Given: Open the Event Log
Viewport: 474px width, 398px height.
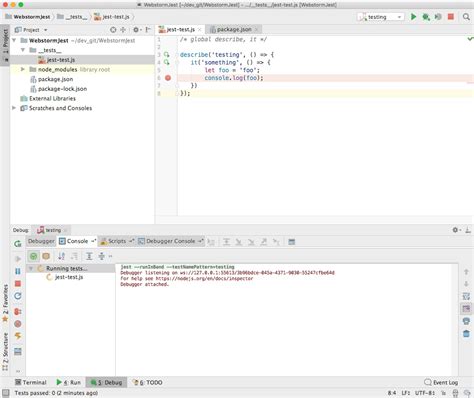Looking at the screenshot, I should (441, 382).
